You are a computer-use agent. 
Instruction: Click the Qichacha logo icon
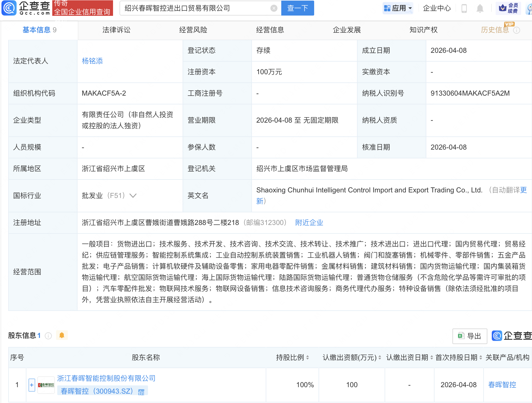[9, 8]
